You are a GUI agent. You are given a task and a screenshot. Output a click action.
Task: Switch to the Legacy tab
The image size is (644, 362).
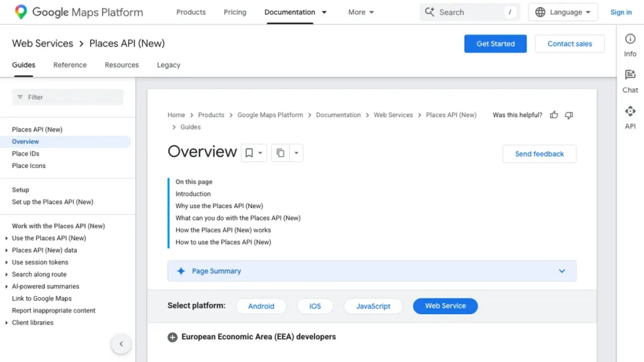tap(169, 65)
